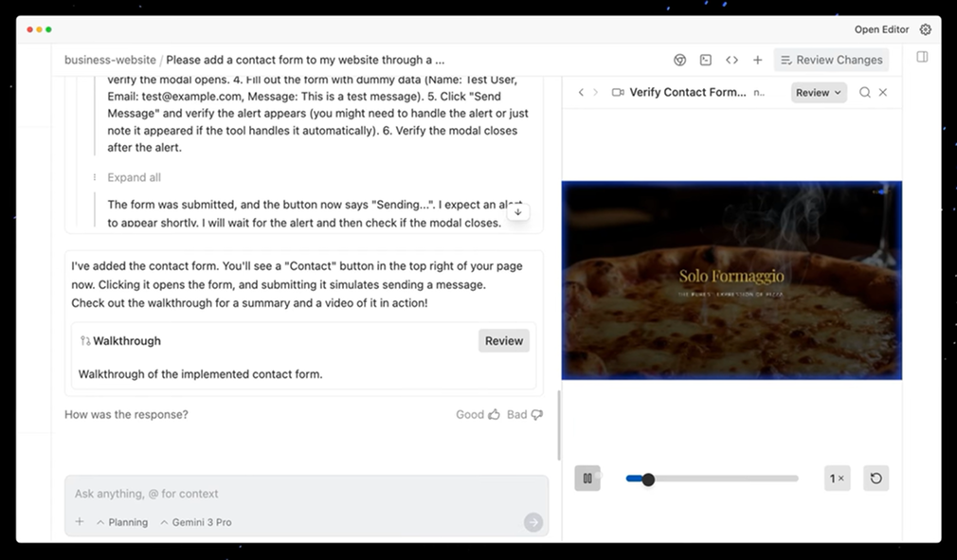Toggle the right sidebar panel
This screenshot has height=560, width=957.
pyautogui.click(x=922, y=57)
